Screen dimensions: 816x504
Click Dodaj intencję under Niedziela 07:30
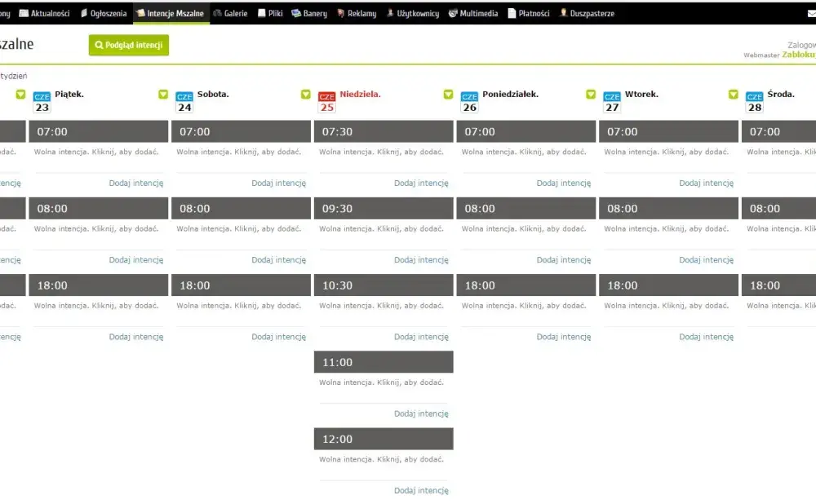click(x=421, y=183)
